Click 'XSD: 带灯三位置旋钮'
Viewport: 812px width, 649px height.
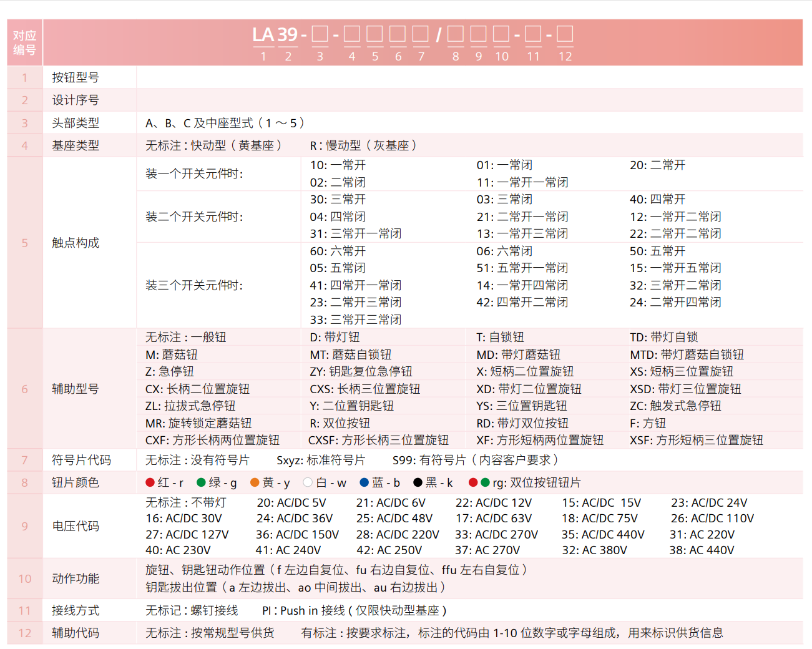point(685,389)
